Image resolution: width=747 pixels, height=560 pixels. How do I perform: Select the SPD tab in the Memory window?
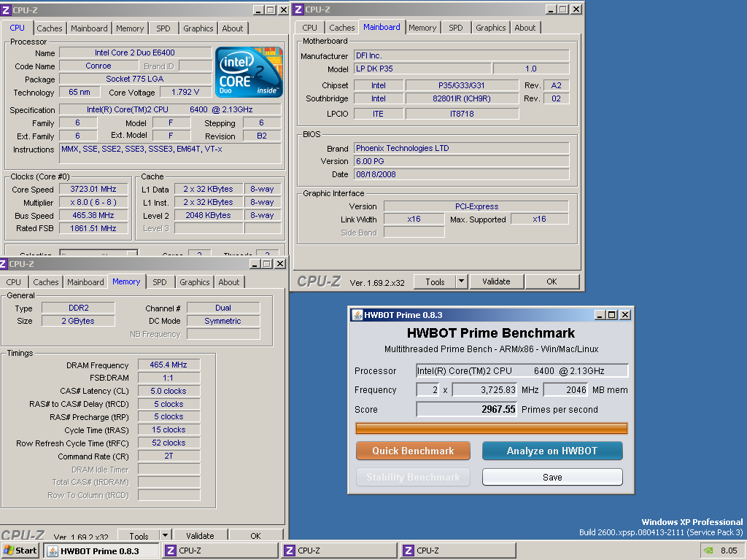160,282
